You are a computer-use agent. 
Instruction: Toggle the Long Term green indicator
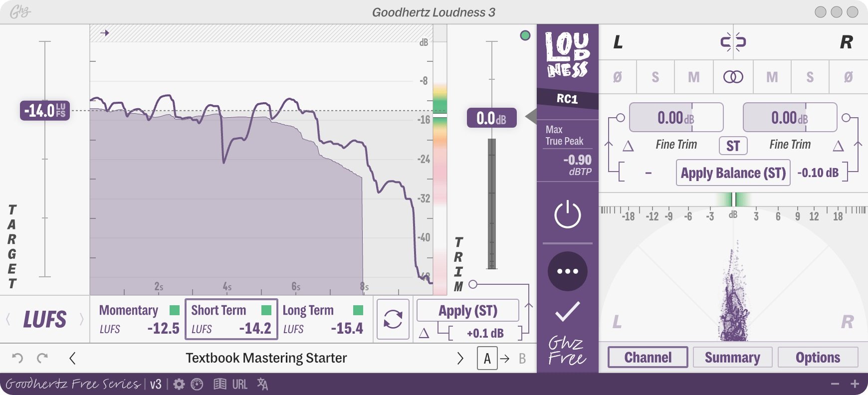pos(358,310)
